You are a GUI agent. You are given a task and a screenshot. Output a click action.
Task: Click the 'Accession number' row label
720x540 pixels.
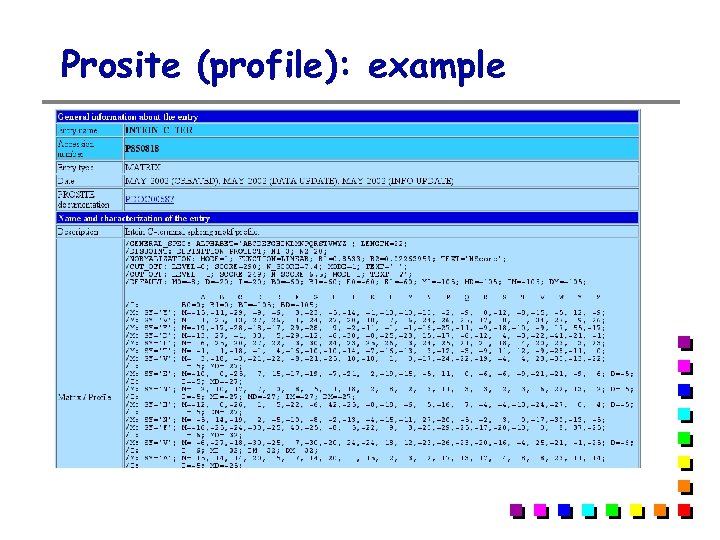click(76, 149)
